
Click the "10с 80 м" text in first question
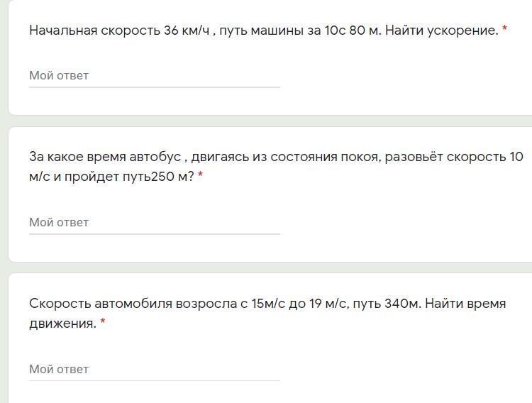352,31
